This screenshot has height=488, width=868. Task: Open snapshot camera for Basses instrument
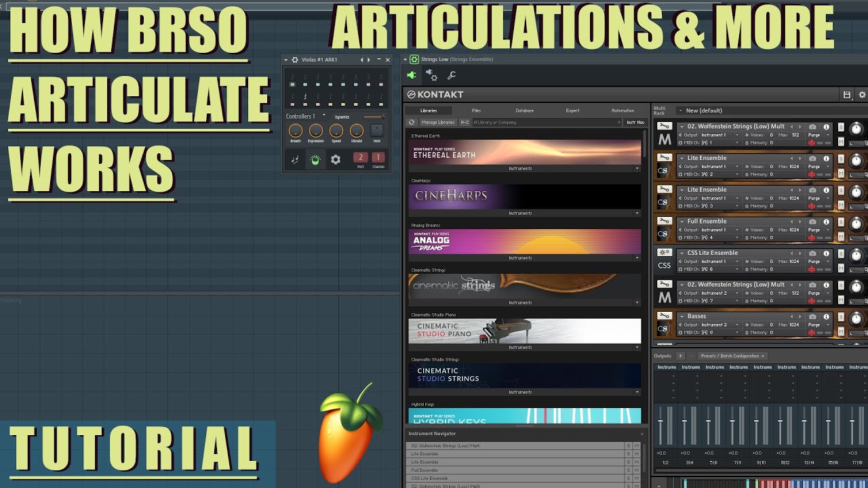(812, 317)
